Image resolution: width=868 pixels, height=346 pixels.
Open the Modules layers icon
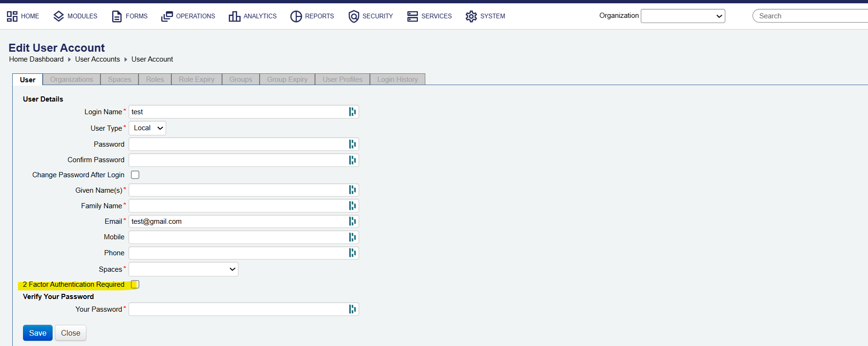59,16
